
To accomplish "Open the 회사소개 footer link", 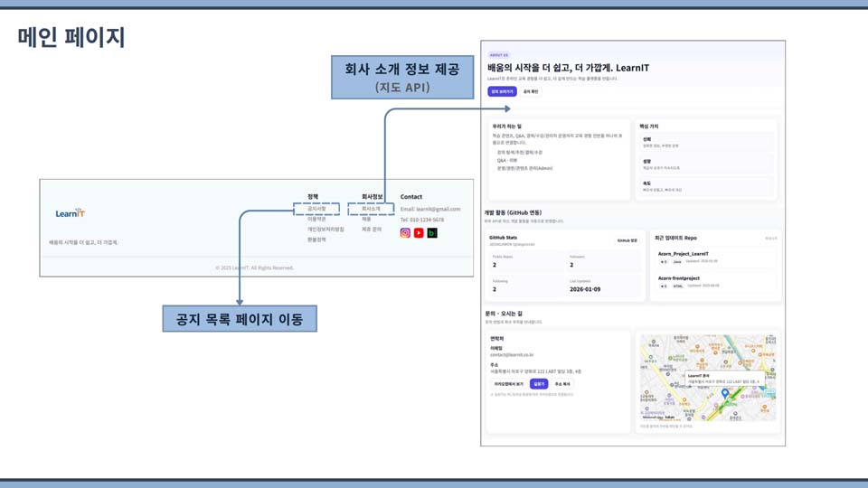I will [371, 209].
